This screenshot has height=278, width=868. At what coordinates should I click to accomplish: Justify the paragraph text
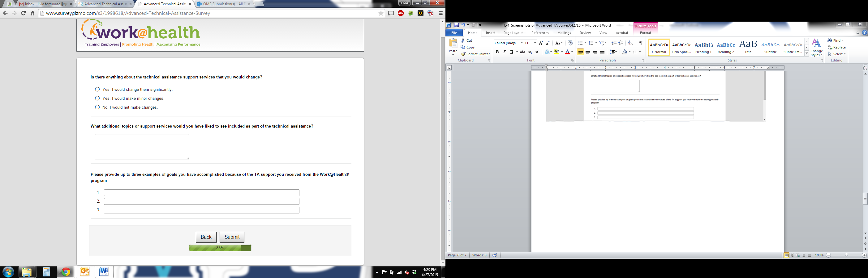pos(602,52)
